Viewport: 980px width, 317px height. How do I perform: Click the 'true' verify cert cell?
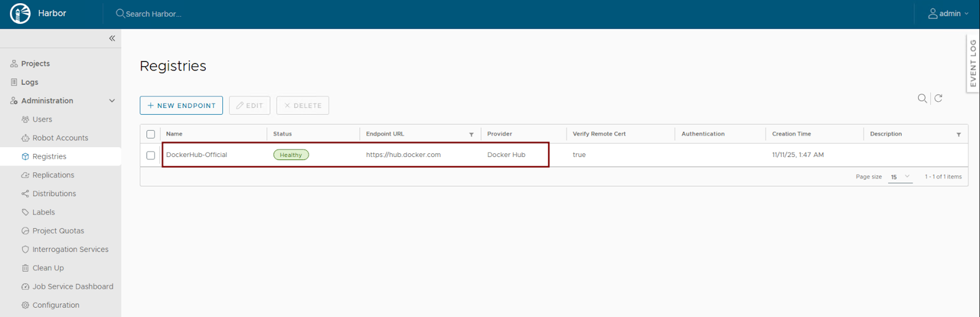tap(579, 155)
